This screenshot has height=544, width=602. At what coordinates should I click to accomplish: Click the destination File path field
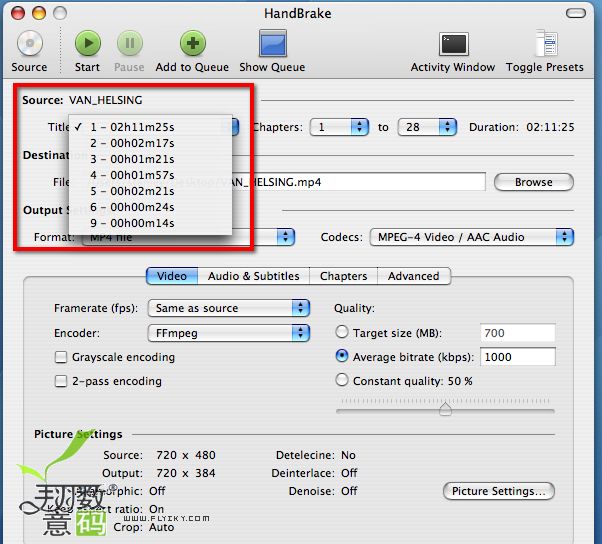coord(358,182)
